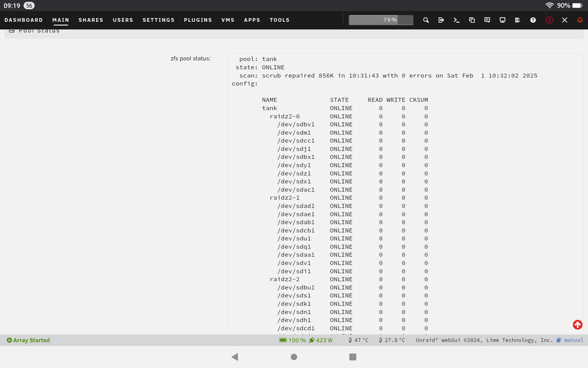
Task: Click the 423 W power plug indicator
Action: coord(320,340)
